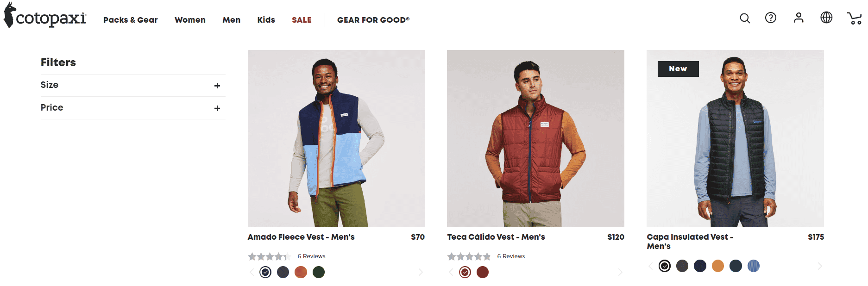Click the Amado Fleece Vest product image
868x286 pixels.
click(x=336, y=138)
